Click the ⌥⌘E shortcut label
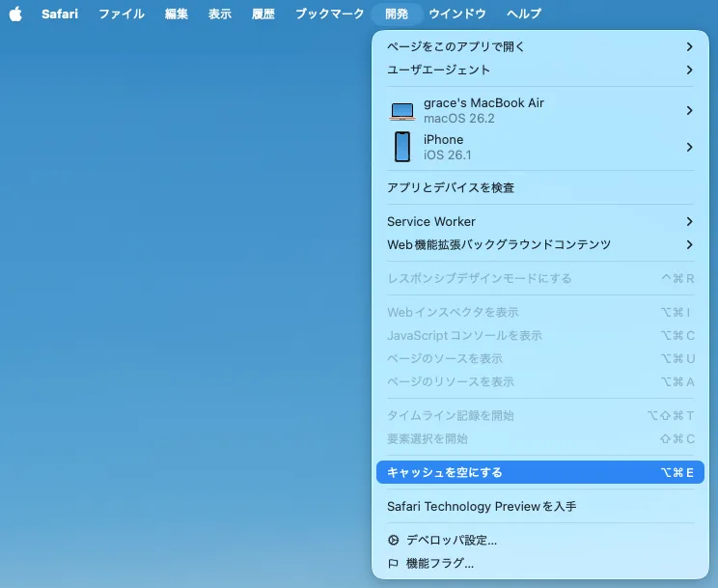 [677, 472]
